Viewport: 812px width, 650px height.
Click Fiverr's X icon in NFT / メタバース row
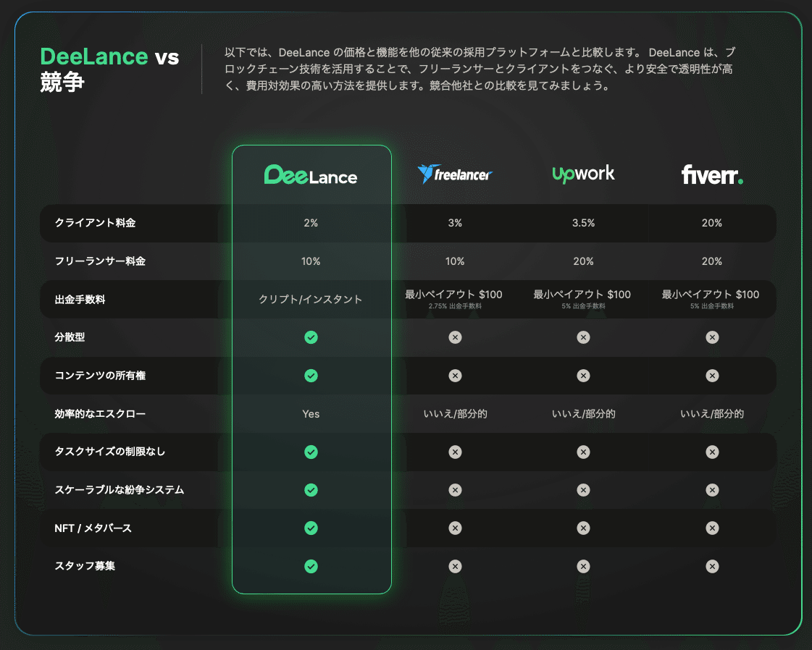coord(712,528)
